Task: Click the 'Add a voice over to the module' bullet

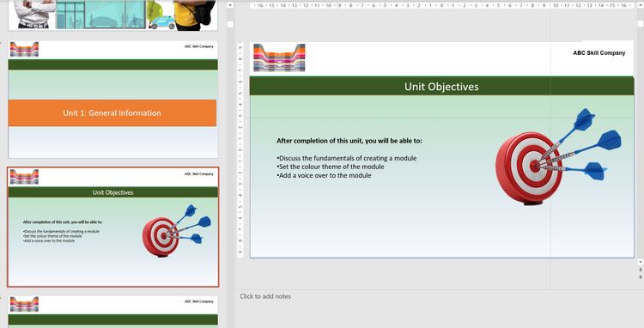Action: click(x=324, y=175)
